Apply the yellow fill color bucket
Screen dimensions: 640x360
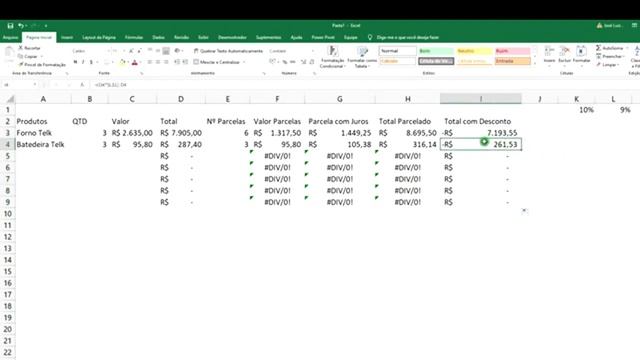click(x=122, y=62)
